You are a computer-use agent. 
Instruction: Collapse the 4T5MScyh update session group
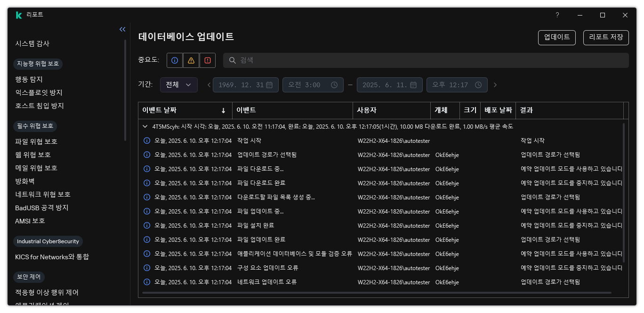click(x=145, y=126)
